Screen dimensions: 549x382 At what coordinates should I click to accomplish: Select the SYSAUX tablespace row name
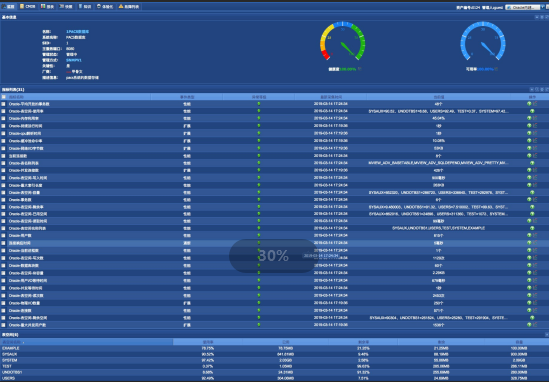[x=9, y=354]
